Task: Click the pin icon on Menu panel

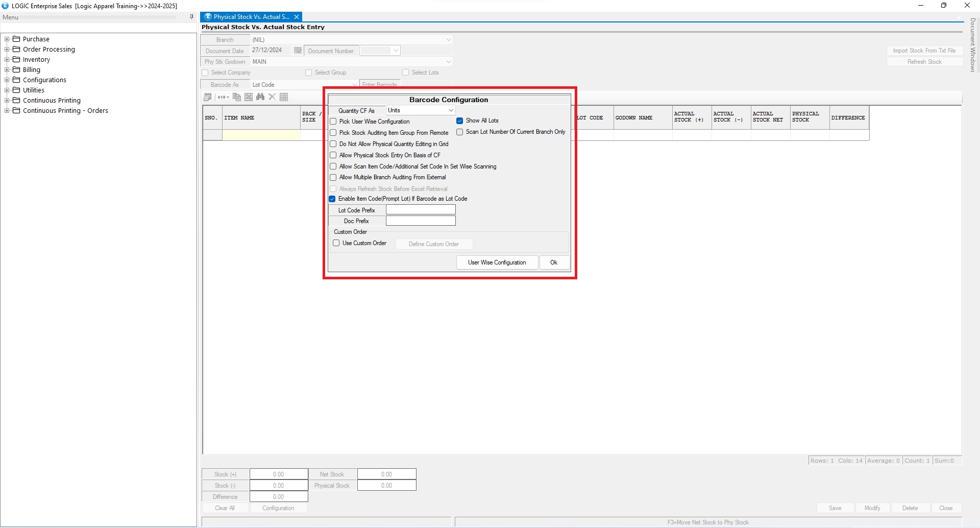Action: click(x=191, y=17)
